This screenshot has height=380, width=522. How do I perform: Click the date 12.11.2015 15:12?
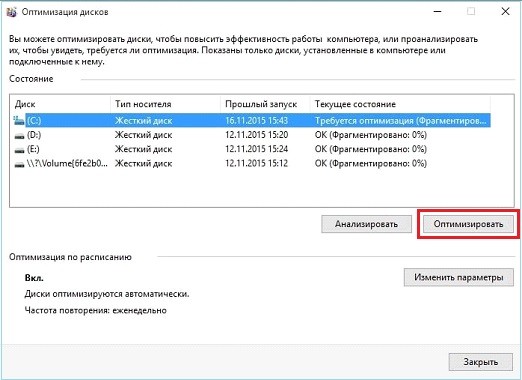click(x=256, y=164)
